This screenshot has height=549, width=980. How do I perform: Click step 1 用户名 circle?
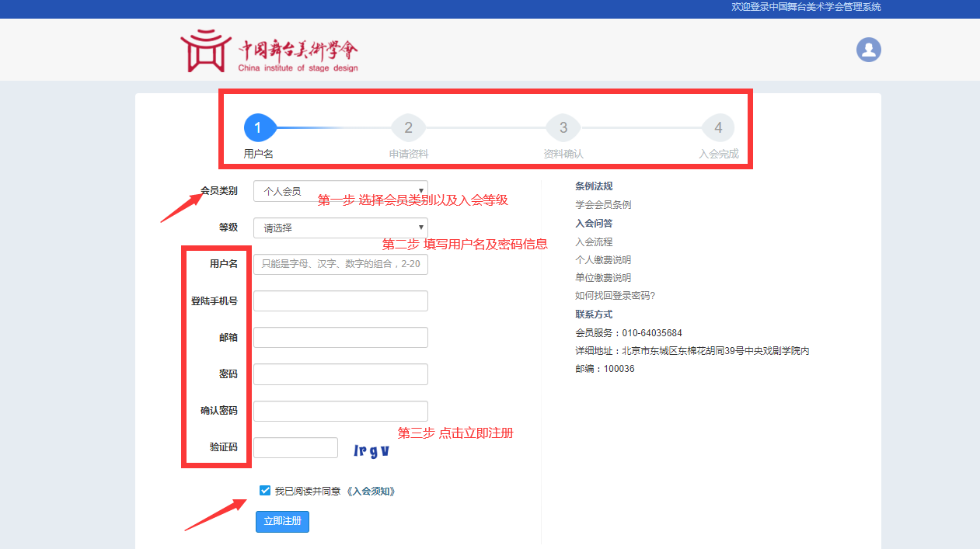260,127
